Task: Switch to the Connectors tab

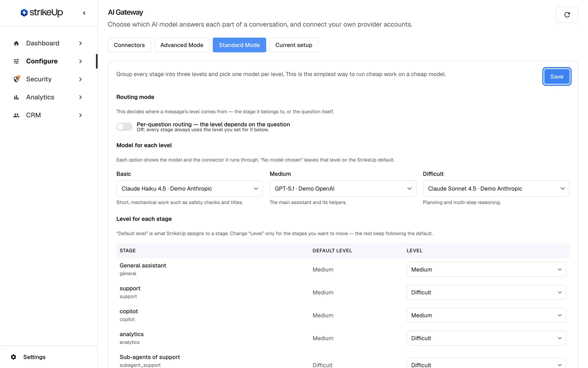Action: click(129, 45)
